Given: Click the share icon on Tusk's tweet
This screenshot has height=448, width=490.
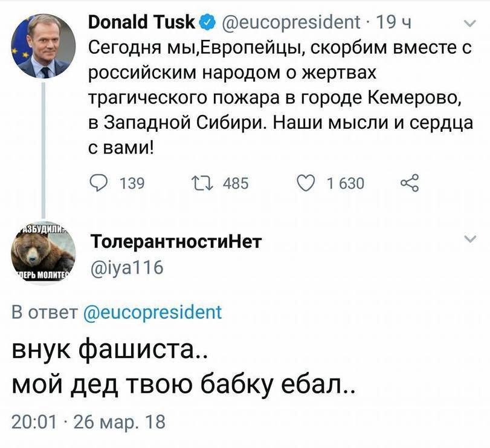Looking at the screenshot, I should point(409,182).
